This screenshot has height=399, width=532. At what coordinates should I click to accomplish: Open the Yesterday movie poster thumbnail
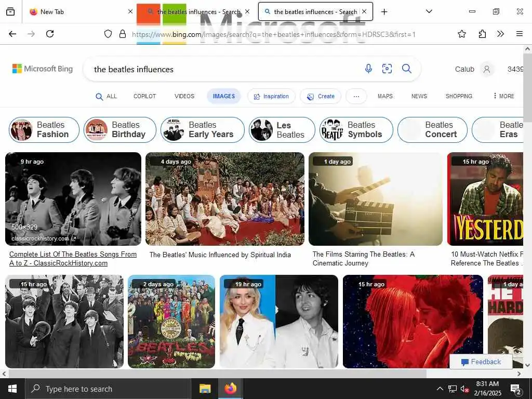click(x=485, y=199)
